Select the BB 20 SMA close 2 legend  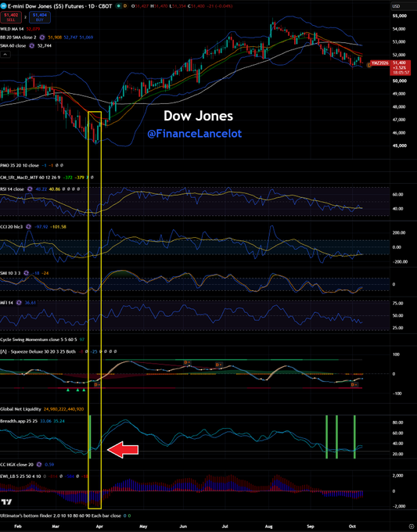coord(18,38)
